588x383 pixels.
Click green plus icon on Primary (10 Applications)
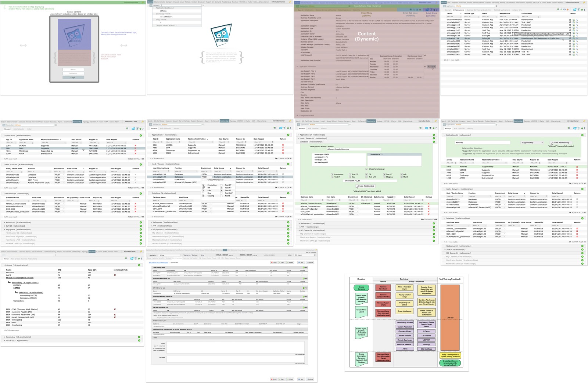pyautogui.click(x=139, y=265)
